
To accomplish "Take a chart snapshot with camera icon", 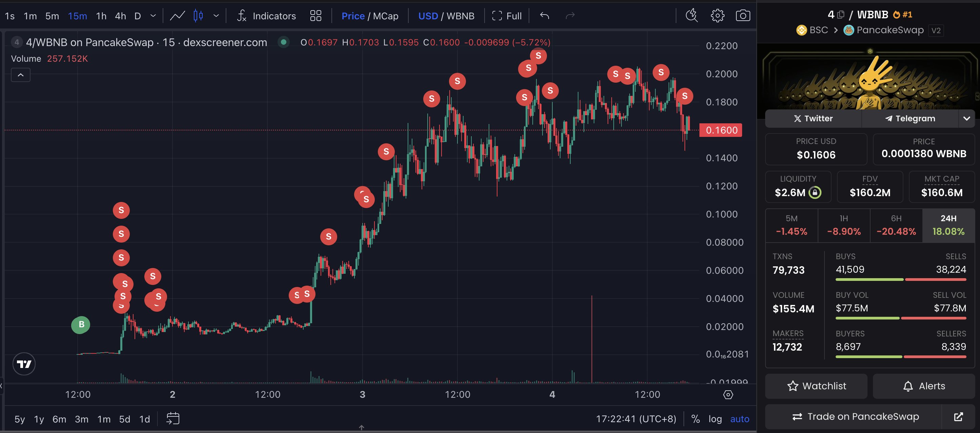I will [x=742, y=16].
